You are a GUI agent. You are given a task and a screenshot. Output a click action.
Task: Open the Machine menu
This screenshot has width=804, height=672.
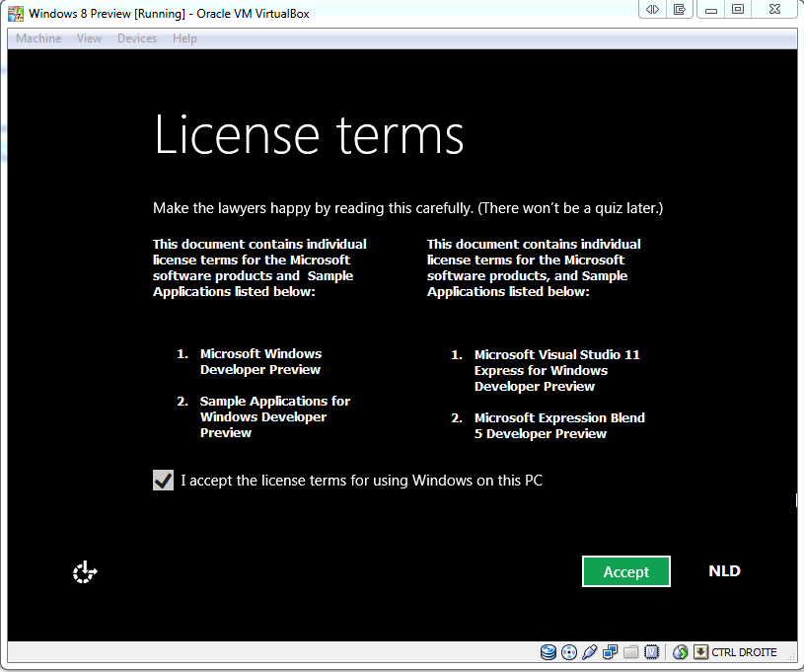(x=38, y=38)
